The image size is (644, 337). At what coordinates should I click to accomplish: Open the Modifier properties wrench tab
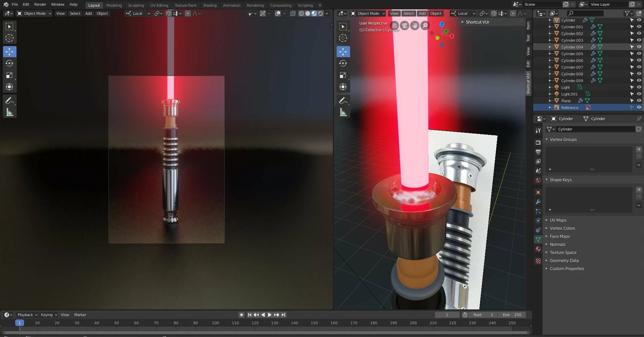coord(538,202)
